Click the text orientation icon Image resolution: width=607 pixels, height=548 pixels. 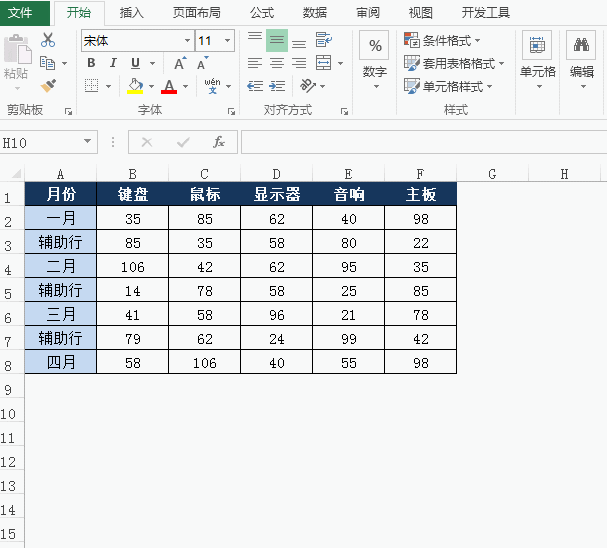pyautogui.click(x=308, y=86)
